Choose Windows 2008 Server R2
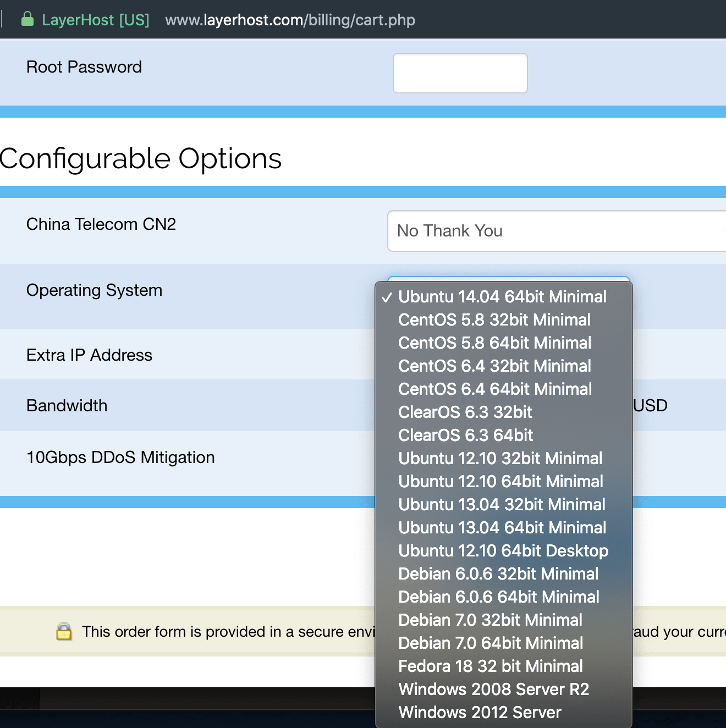Image resolution: width=726 pixels, height=728 pixels. [493, 690]
